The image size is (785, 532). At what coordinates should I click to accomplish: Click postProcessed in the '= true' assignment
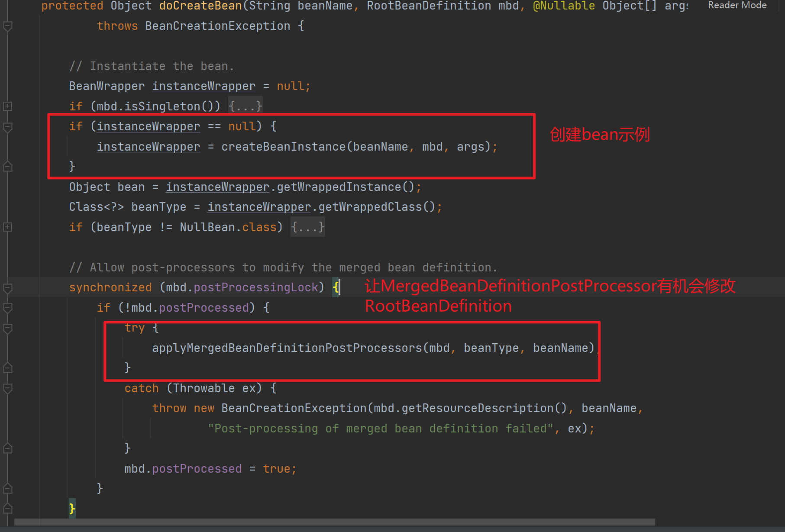pyautogui.click(x=197, y=469)
